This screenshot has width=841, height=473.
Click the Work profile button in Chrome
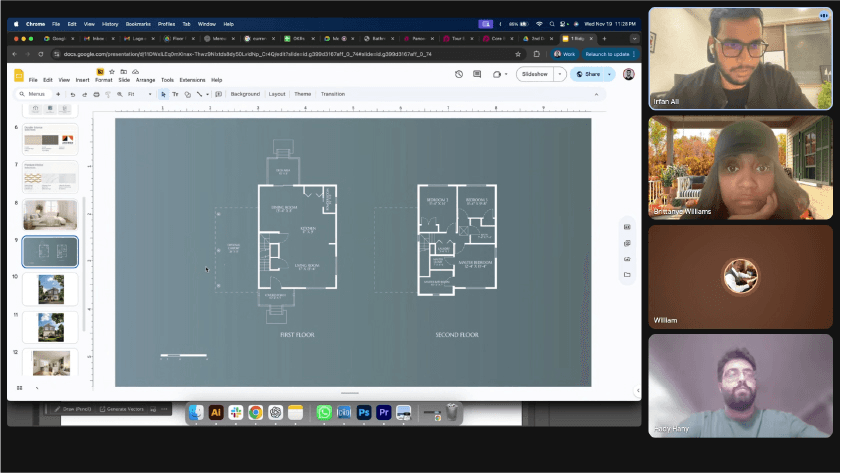564,54
